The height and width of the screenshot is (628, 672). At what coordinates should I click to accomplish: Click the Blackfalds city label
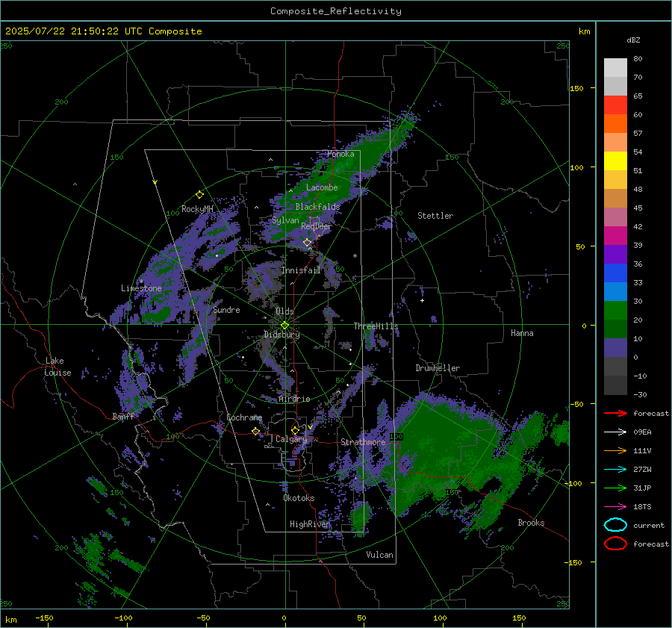[317, 207]
